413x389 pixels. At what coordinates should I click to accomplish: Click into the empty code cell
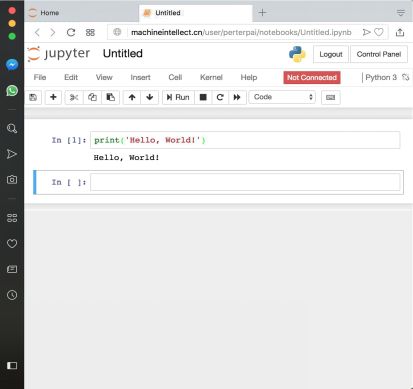(x=245, y=182)
